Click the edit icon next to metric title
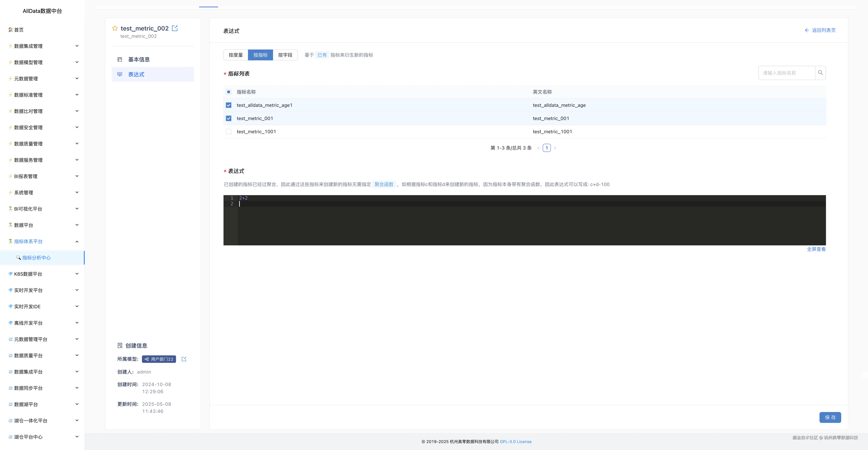Viewport: 868px width, 450px height. point(175,28)
